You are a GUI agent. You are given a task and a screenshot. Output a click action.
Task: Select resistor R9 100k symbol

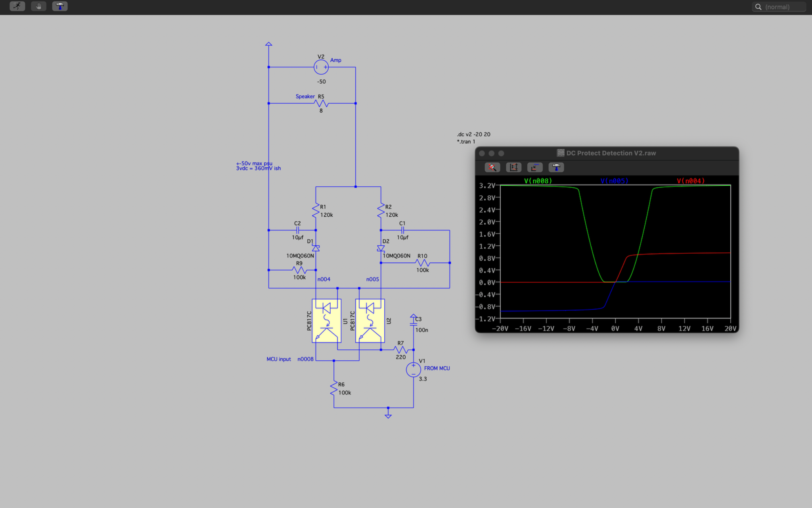[299, 270]
